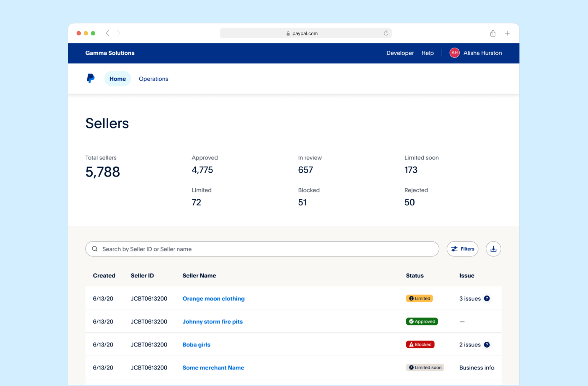588x386 pixels.
Task: Open the browser share icon
Action: (x=493, y=33)
